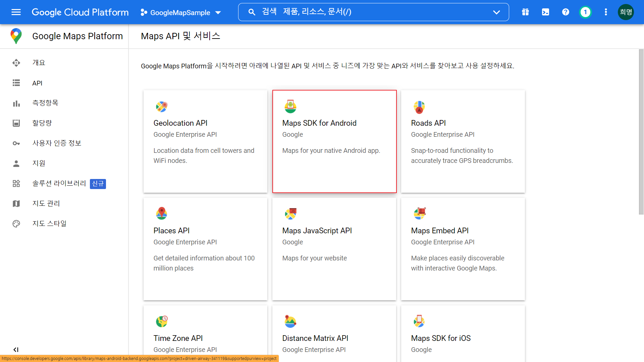Expand the search bar dropdown chevron
The height and width of the screenshot is (362, 644).
click(x=496, y=12)
